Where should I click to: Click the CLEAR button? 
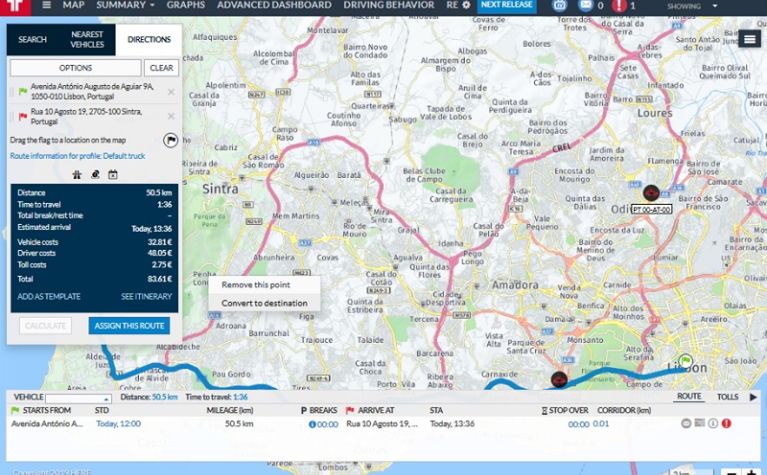[161, 68]
